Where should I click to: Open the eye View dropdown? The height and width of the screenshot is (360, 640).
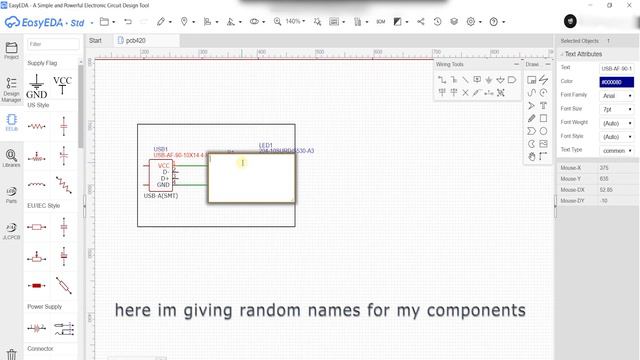[257, 22]
